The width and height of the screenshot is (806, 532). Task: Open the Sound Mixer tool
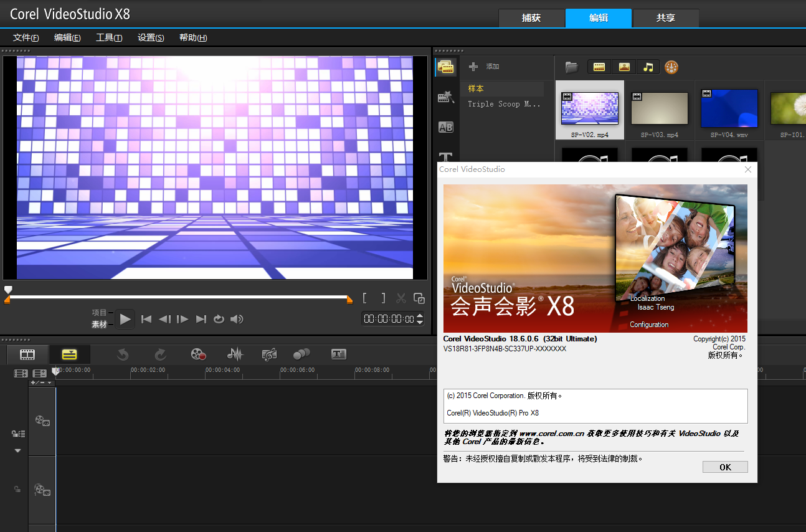(235, 354)
